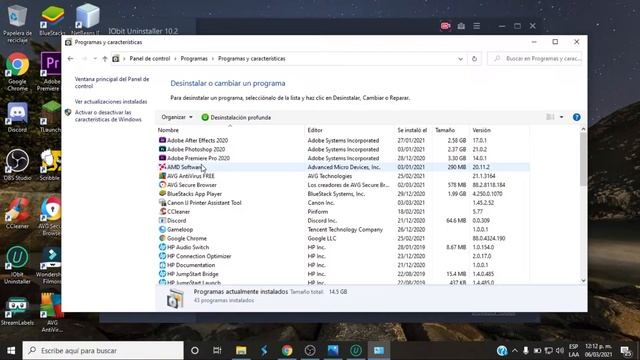Refresh the programs list
This screenshot has width=640, height=360.
point(474,59)
